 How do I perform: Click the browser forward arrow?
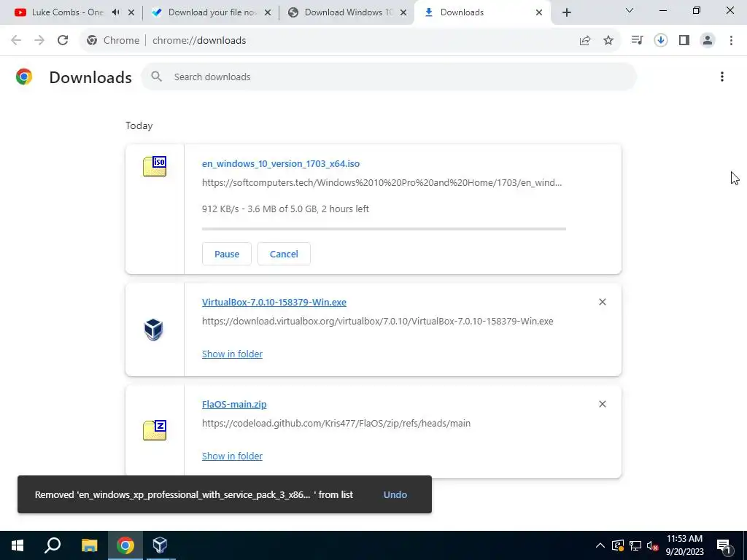[x=39, y=40]
